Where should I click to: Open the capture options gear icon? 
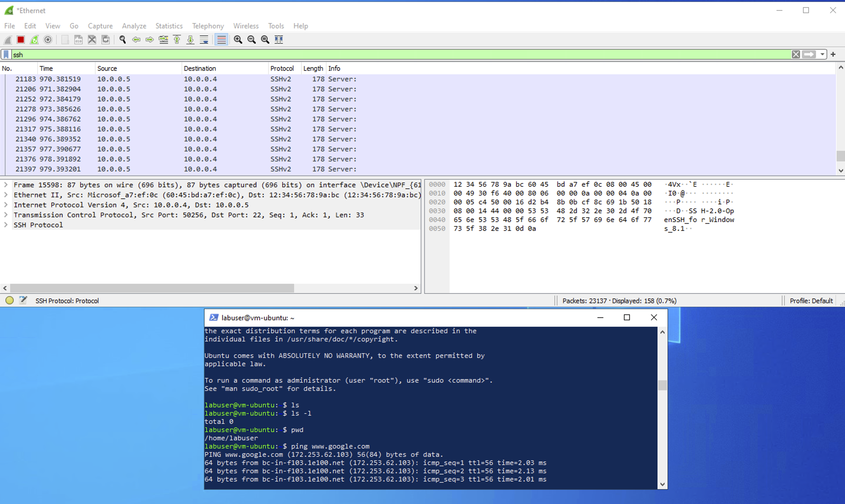point(48,40)
